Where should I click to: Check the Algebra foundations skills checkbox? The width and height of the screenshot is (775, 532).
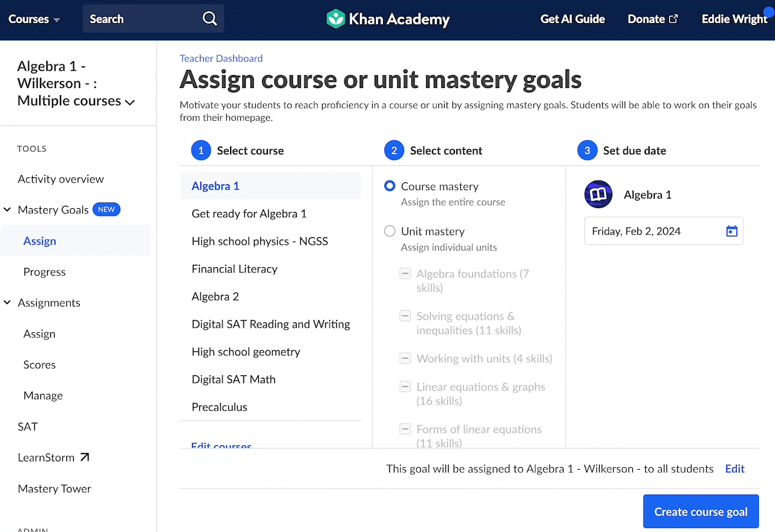click(x=405, y=273)
